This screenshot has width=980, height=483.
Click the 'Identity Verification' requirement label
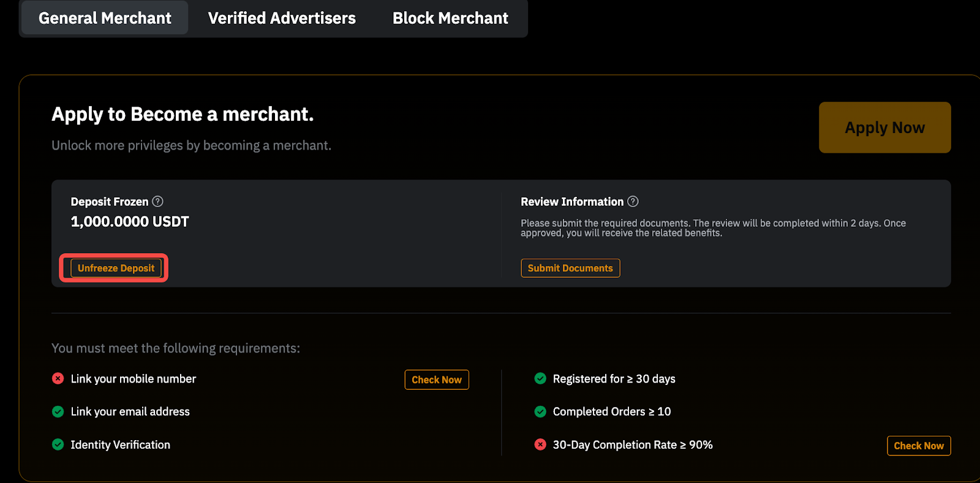[x=121, y=445]
